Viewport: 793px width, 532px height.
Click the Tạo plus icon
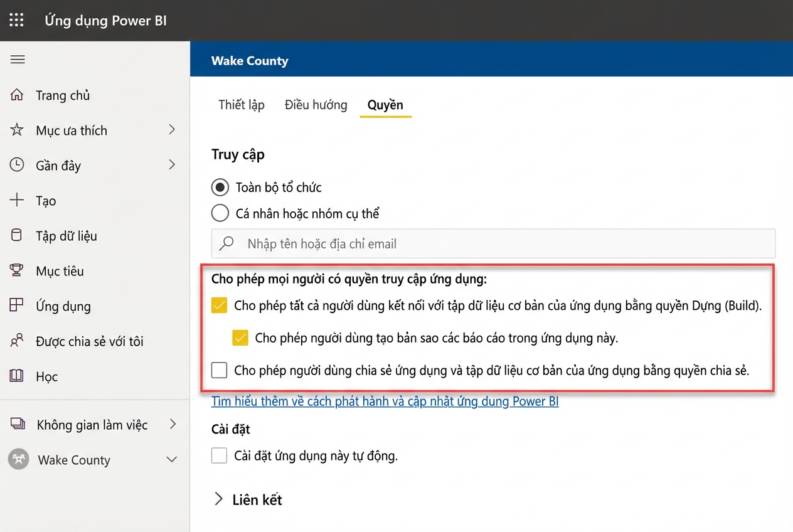17,201
